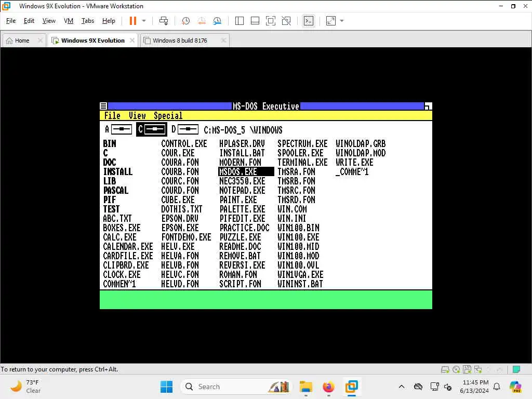Screen dimensions: 532x399
Task: Open VMware Help menu
Action: [109, 21]
